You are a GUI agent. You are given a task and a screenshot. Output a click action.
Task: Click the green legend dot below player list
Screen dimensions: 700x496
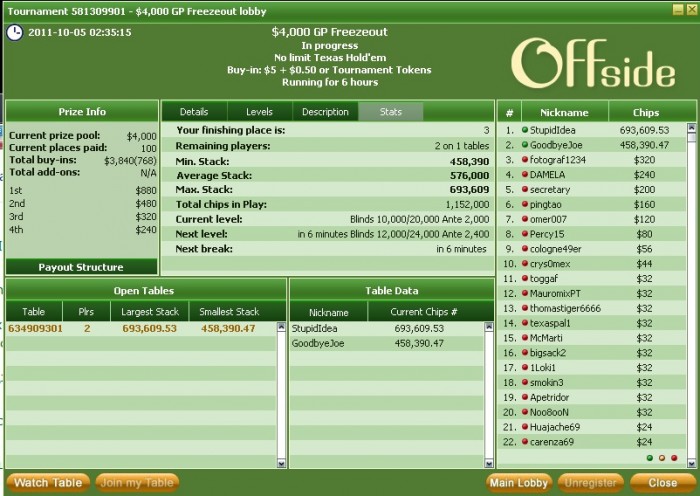click(x=650, y=458)
